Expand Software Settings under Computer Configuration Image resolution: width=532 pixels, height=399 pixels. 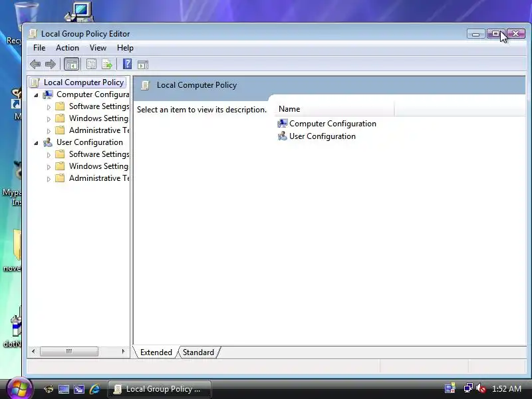[x=49, y=107]
